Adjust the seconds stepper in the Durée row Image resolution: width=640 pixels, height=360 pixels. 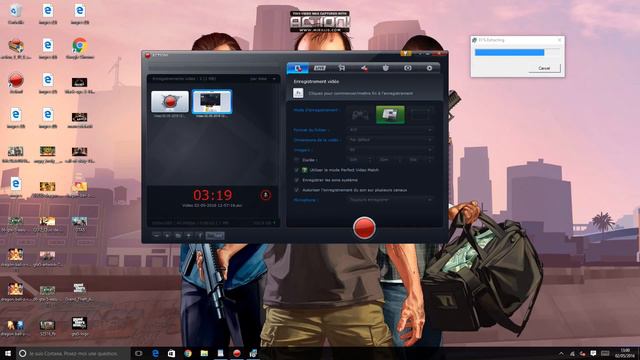pyautogui.click(x=430, y=160)
